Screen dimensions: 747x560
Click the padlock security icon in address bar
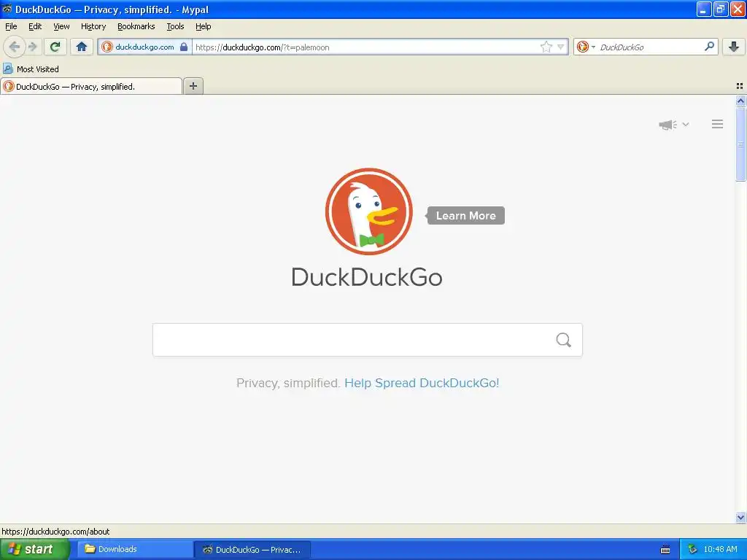coord(184,47)
